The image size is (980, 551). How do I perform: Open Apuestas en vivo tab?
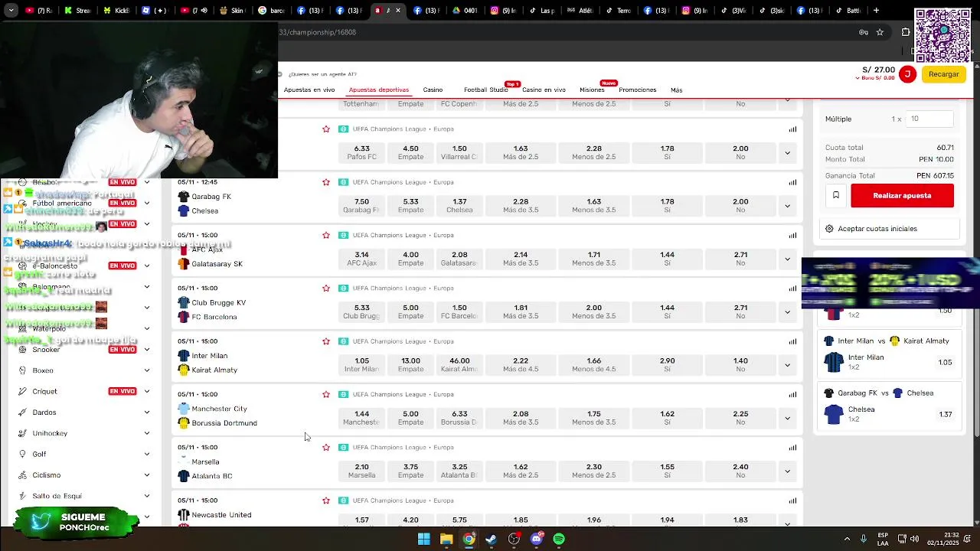click(x=309, y=90)
